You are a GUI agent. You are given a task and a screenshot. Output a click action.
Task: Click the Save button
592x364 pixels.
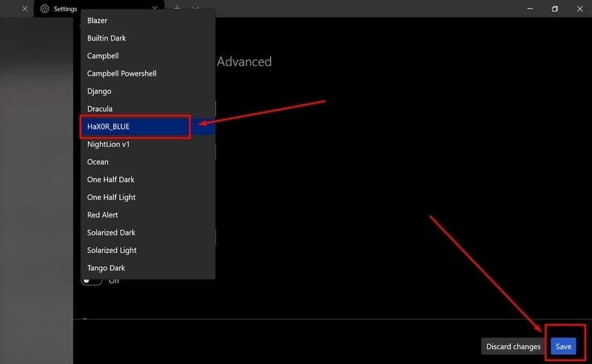click(563, 346)
